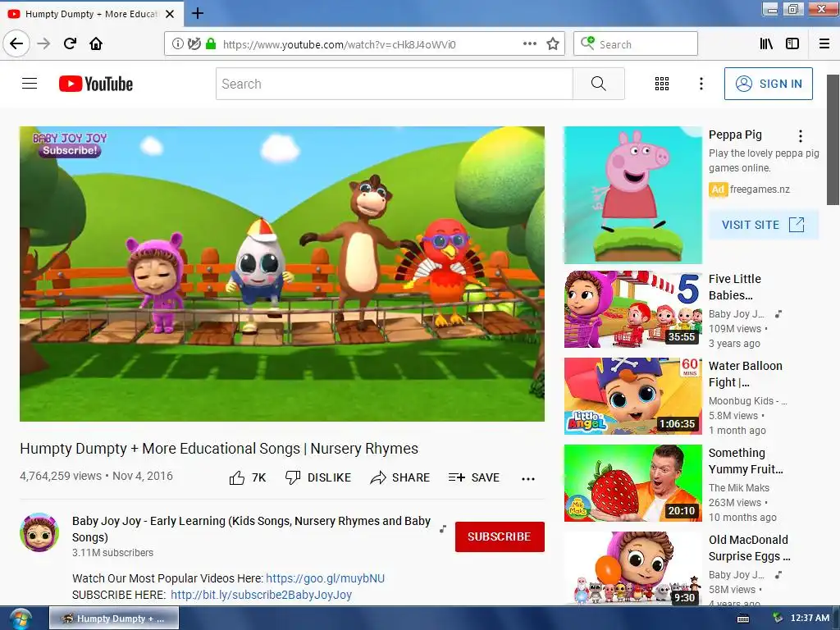The height and width of the screenshot is (630, 840).
Task: Show site information icon in address bar
Action: [177, 44]
